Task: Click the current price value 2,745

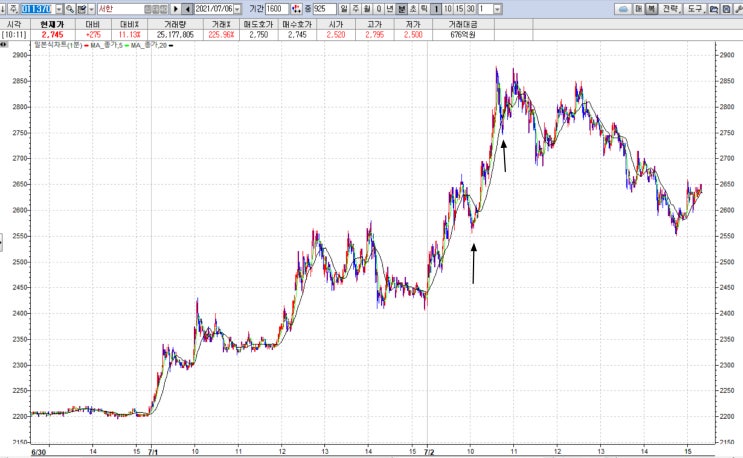Action: tap(52, 35)
